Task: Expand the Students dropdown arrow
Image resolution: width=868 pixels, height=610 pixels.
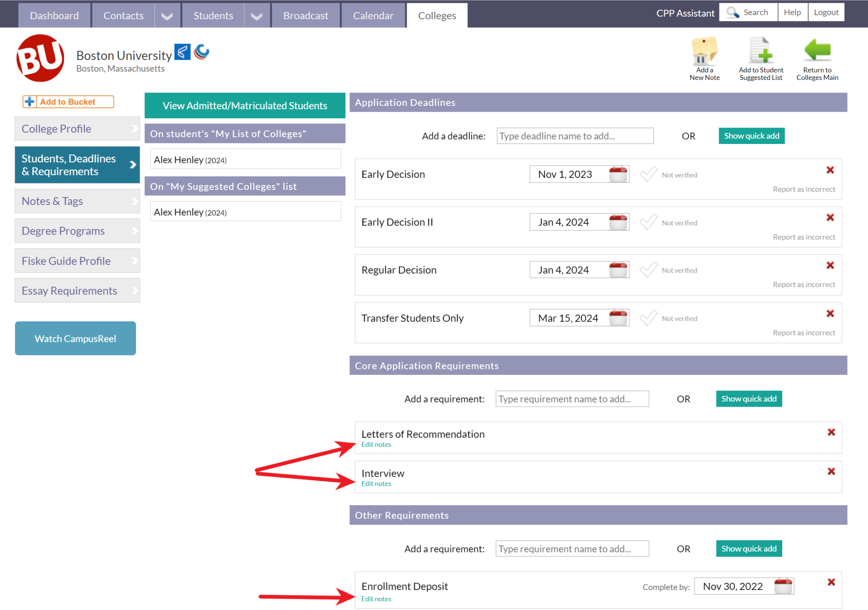Action: [257, 16]
